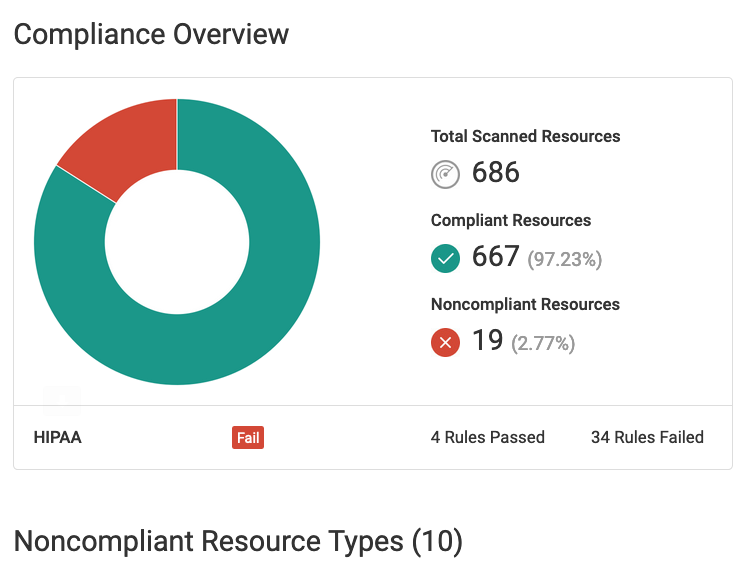The image size is (746, 575).
Task: Click the red X noncompliant icon
Action: [445, 342]
